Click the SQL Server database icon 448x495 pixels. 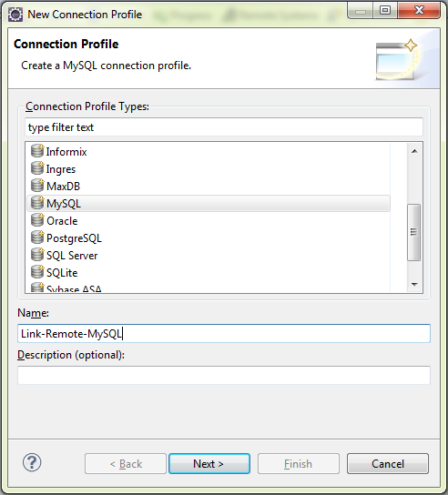click(x=37, y=255)
